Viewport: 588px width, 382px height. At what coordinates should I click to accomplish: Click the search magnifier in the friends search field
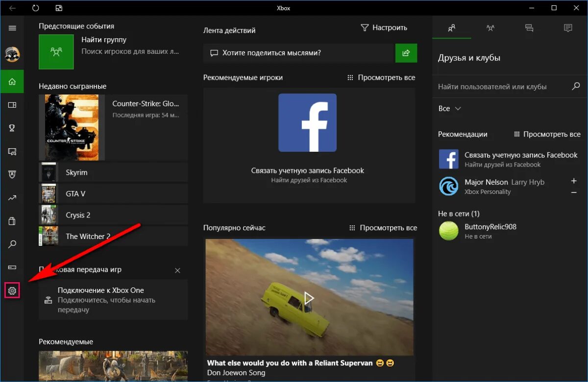(576, 86)
